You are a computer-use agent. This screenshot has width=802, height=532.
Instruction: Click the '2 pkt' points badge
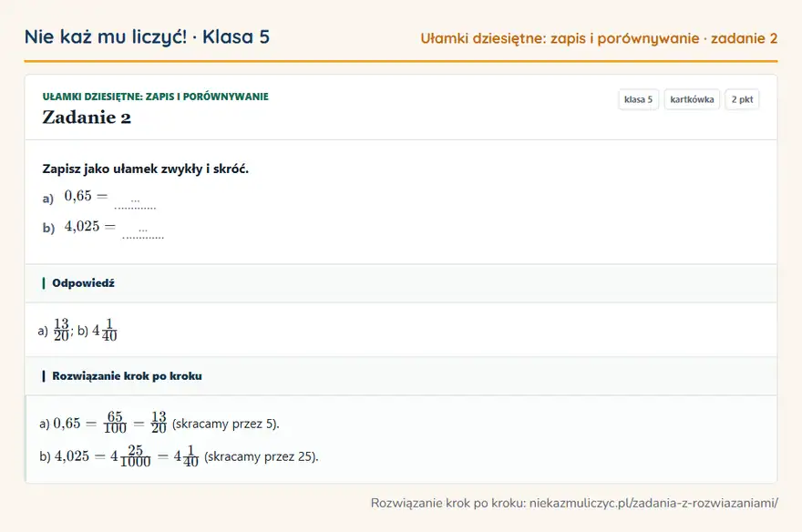coord(742,99)
